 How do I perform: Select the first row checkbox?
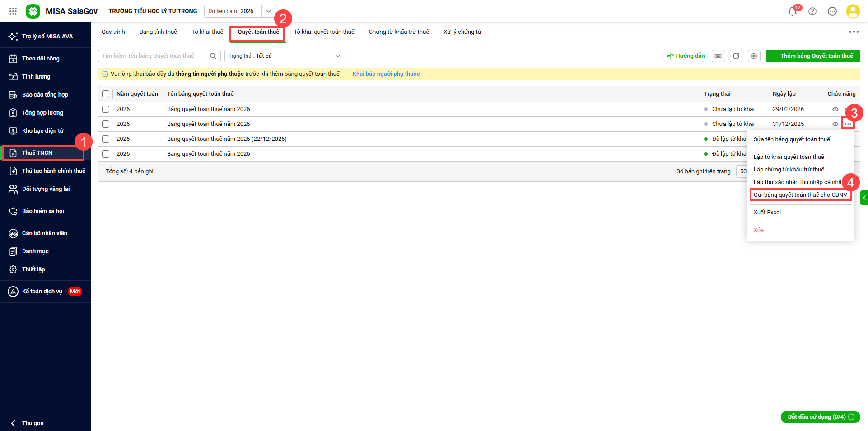click(106, 109)
